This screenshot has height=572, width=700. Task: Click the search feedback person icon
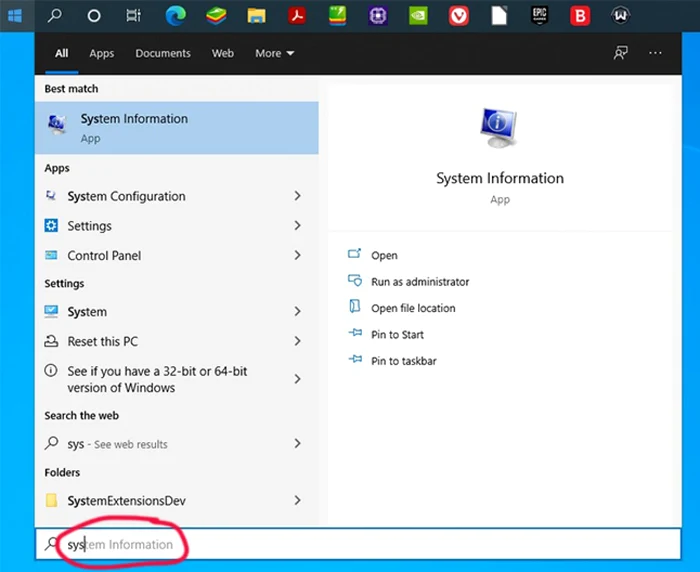621,53
